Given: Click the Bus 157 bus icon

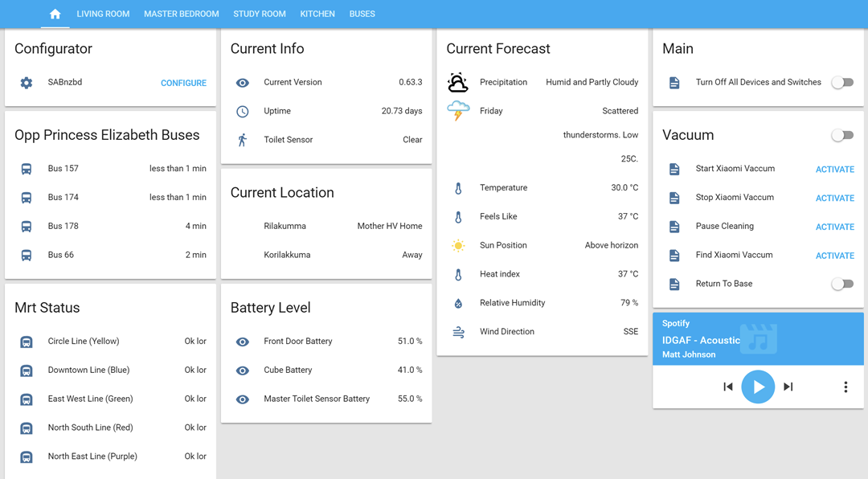Looking at the screenshot, I should point(26,169).
